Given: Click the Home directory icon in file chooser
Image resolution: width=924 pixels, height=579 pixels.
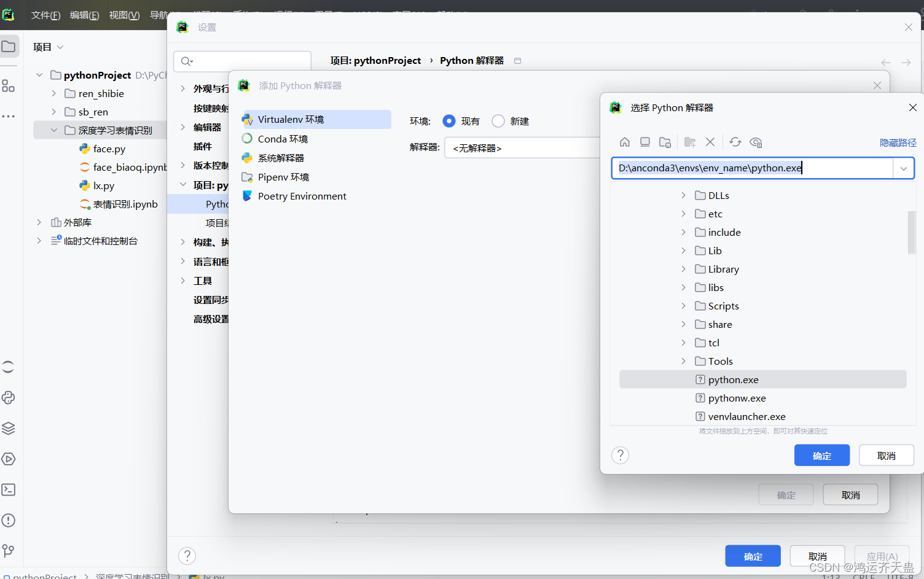Looking at the screenshot, I should click(625, 142).
